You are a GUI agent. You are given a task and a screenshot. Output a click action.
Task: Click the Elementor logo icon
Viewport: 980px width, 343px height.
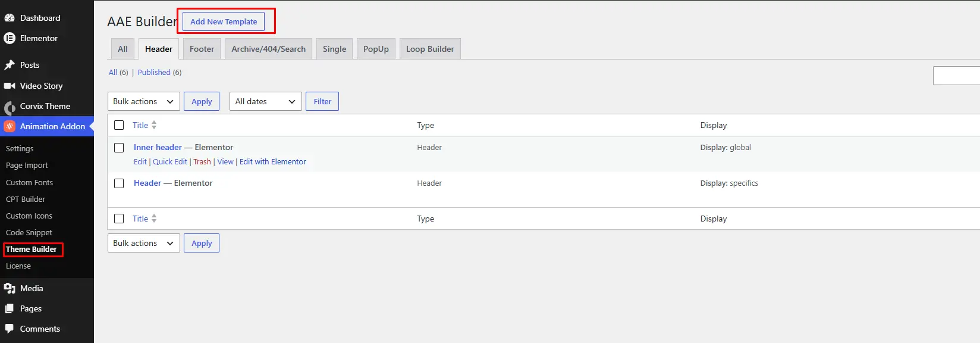click(x=10, y=38)
